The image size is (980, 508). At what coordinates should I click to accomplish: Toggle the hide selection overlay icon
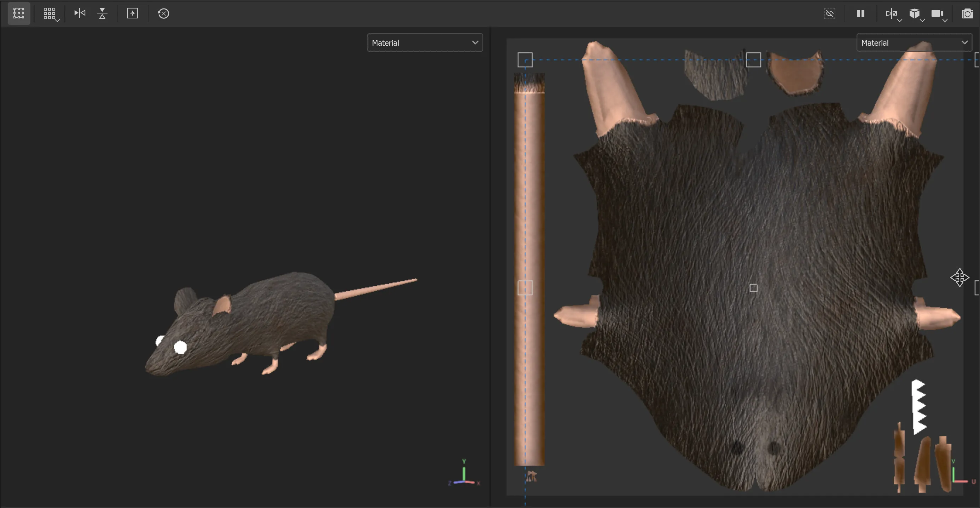(x=829, y=14)
